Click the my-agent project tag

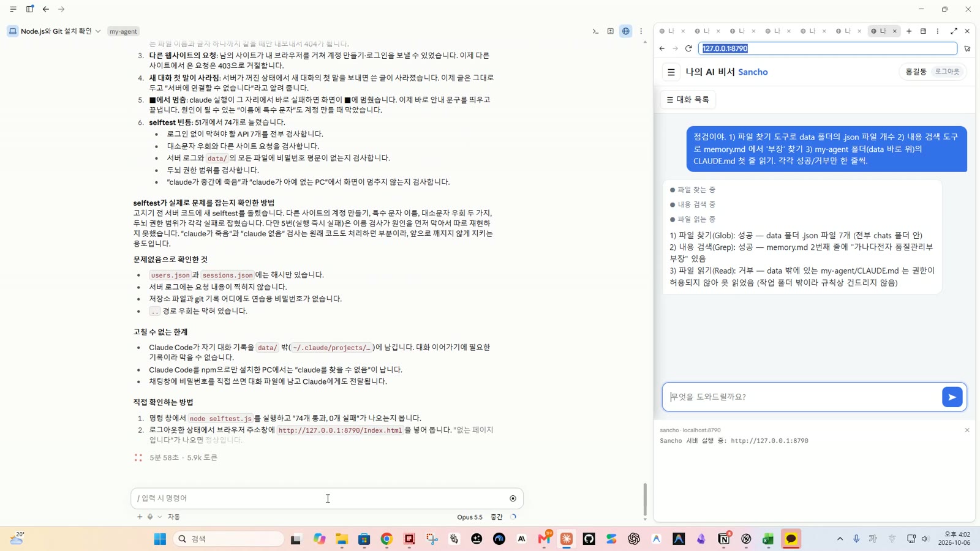point(123,31)
